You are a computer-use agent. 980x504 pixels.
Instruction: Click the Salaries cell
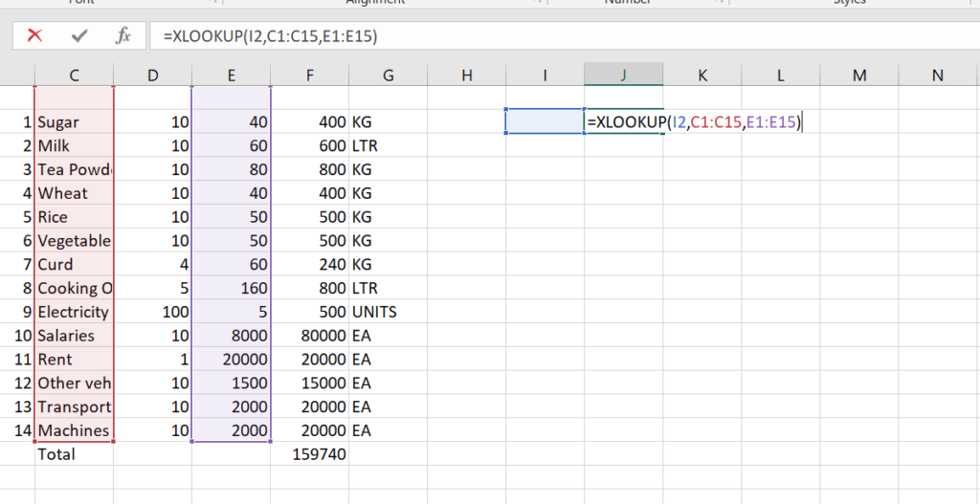(x=75, y=336)
